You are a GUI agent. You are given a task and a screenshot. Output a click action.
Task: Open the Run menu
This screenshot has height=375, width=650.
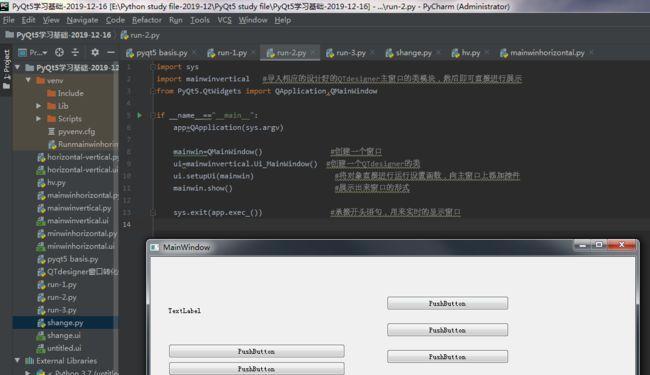(175, 20)
